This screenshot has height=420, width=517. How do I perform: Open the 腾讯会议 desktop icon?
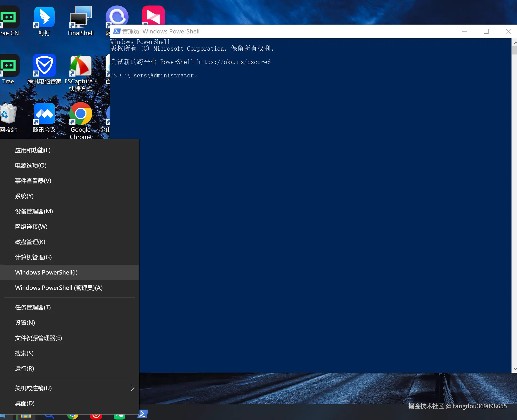point(44,114)
